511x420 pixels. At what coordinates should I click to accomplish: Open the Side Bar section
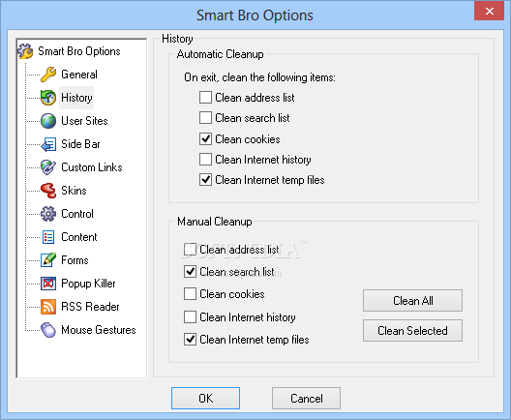coord(80,144)
